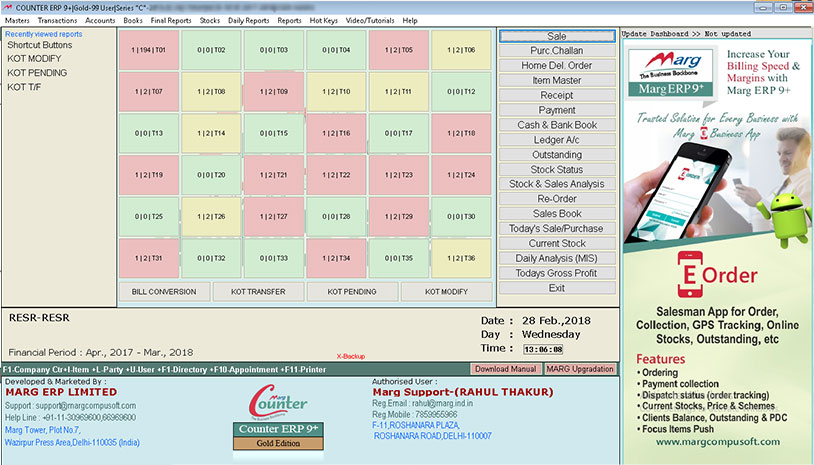Click KOT MODIFY button below tables

446,292
